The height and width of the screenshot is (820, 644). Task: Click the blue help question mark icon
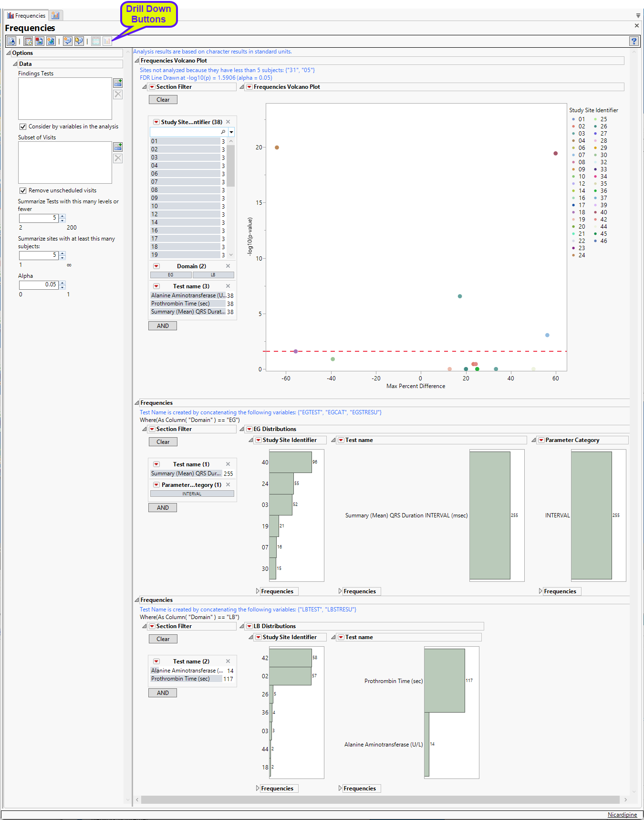[x=634, y=42]
